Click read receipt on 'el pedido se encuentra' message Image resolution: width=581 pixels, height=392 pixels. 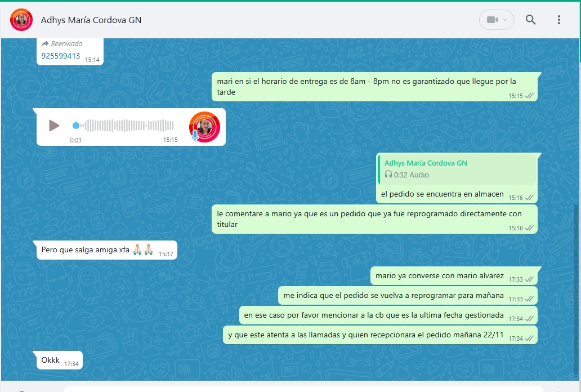[529, 198]
